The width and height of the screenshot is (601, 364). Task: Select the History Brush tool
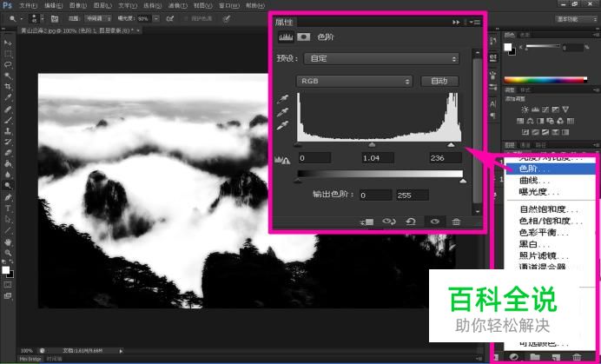click(x=8, y=142)
